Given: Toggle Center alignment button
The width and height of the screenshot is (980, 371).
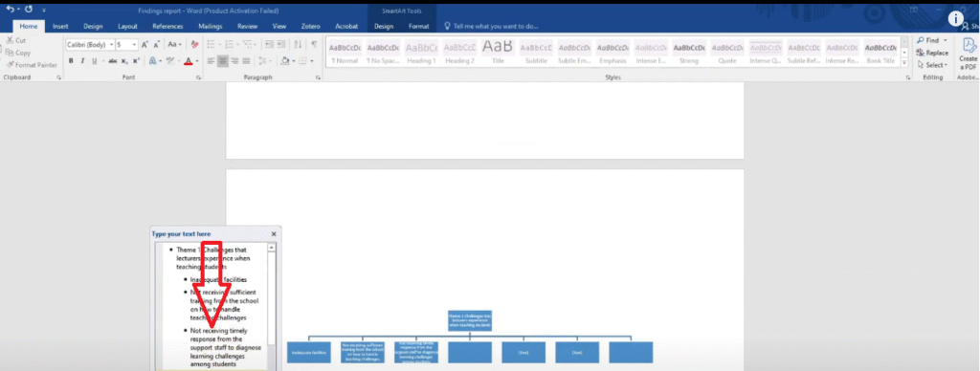Looking at the screenshot, I should [x=223, y=61].
